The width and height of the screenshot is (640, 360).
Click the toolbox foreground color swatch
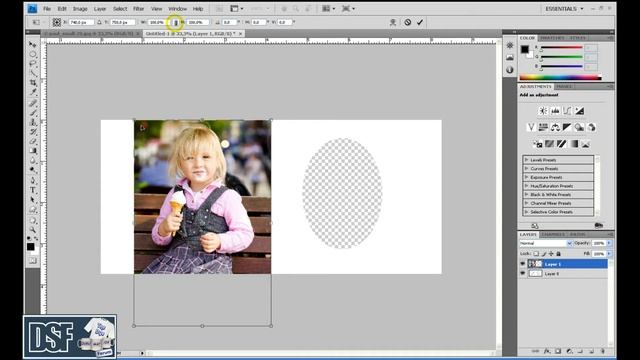(30, 247)
